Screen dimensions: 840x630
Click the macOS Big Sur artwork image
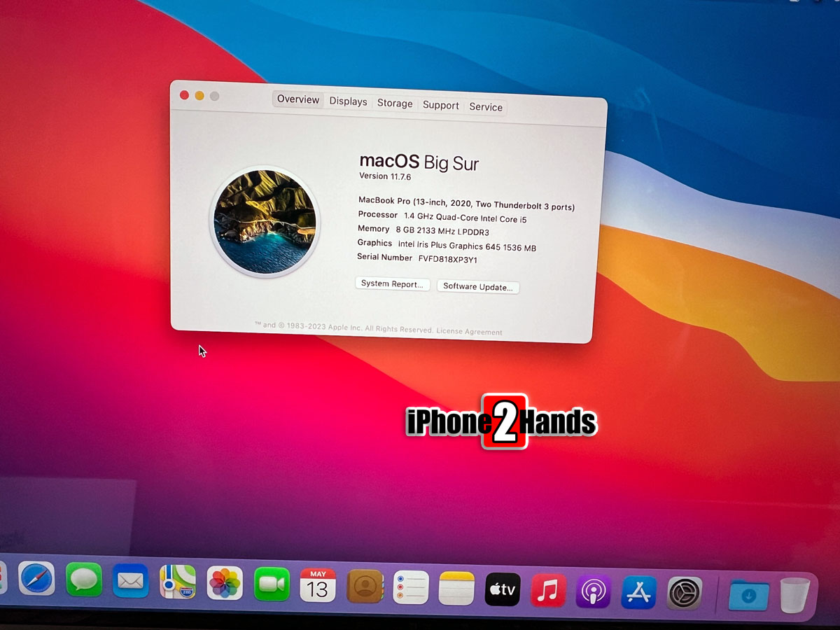(265, 221)
